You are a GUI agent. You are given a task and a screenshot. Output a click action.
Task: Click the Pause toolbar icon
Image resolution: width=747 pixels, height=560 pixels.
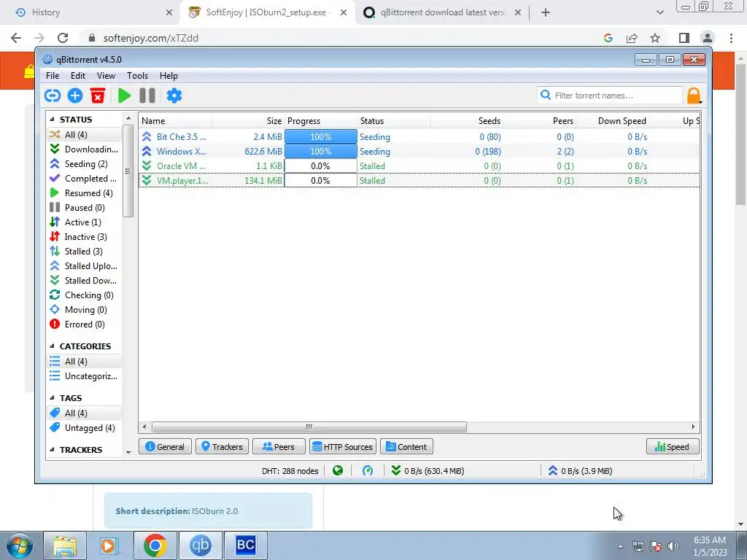(x=147, y=96)
